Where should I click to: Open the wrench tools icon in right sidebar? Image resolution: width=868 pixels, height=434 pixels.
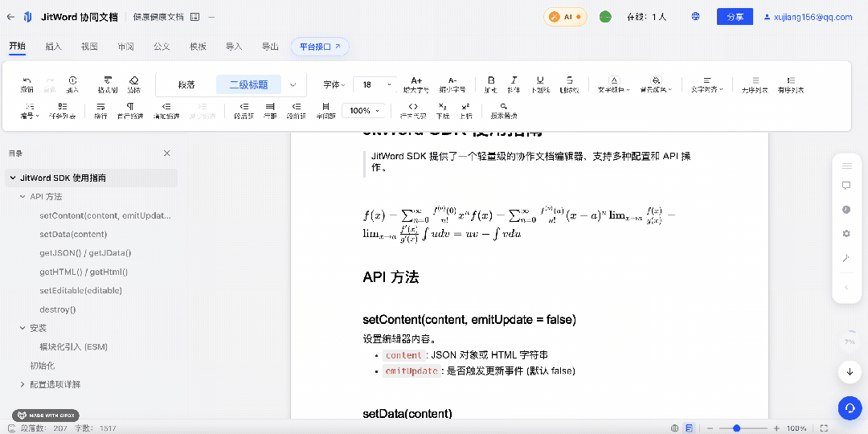coord(846,258)
